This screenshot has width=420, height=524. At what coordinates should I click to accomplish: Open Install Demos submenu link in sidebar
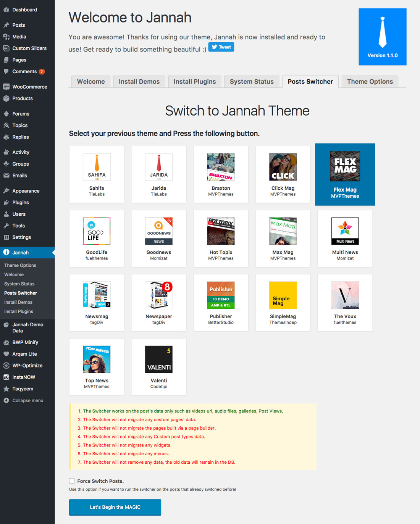click(18, 302)
